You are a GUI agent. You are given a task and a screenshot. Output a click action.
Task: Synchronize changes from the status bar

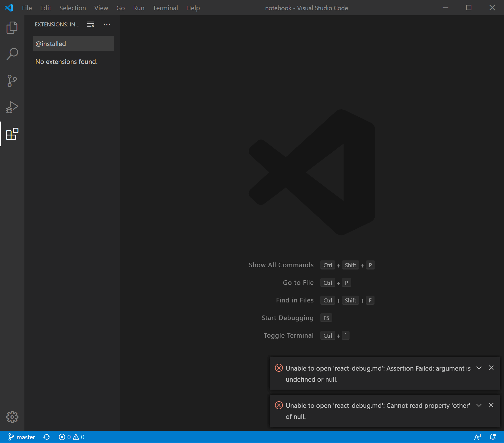pyautogui.click(x=47, y=437)
